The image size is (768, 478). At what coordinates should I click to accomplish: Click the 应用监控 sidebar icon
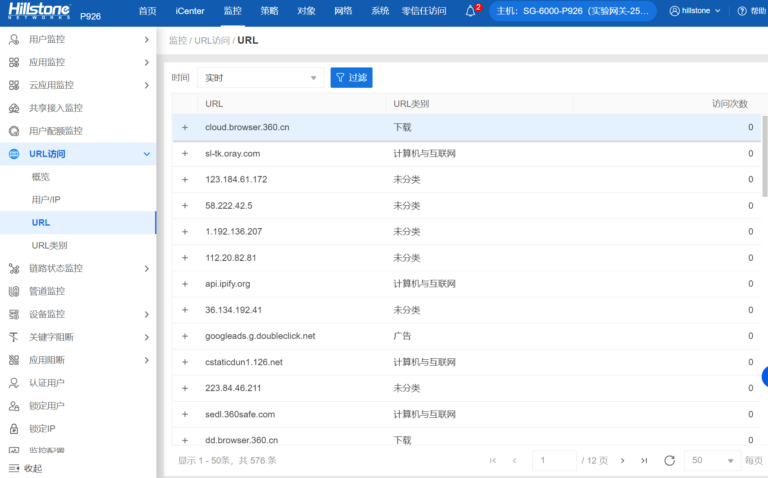pyautogui.click(x=14, y=62)
